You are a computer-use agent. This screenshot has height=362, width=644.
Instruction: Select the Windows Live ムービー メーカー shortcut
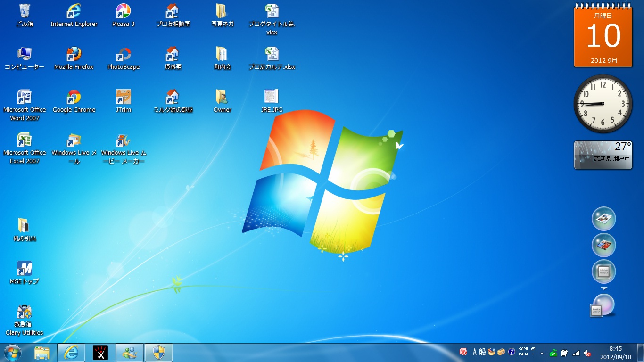tap(123, 148)
